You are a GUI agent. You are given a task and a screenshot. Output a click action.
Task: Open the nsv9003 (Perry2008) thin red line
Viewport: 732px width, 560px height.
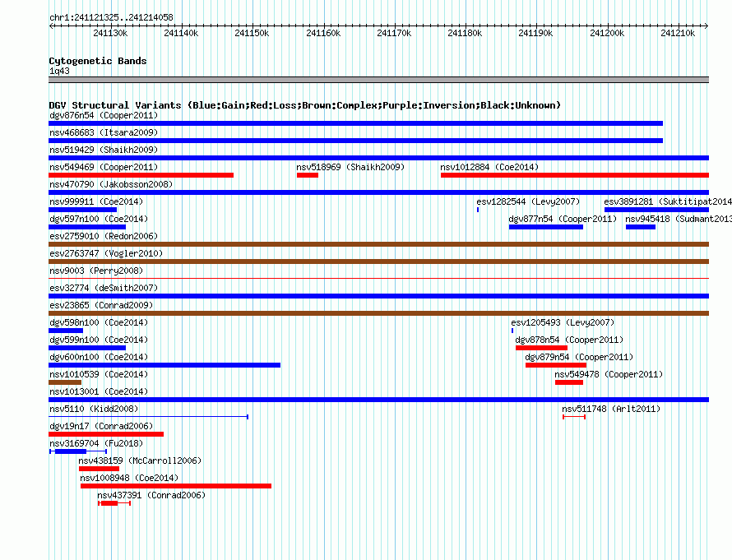(x=378, y=279)
